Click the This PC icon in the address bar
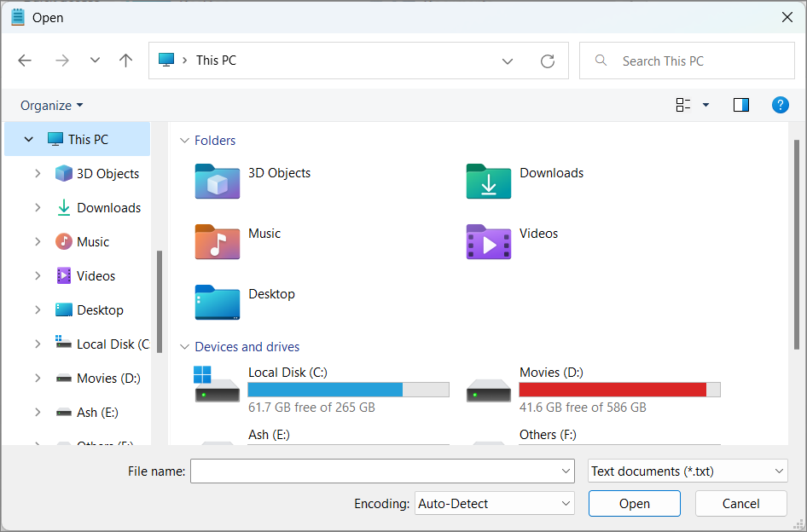The width and height of the screenshot is (807, 532). pyautogui.click(x=166, y=60)
